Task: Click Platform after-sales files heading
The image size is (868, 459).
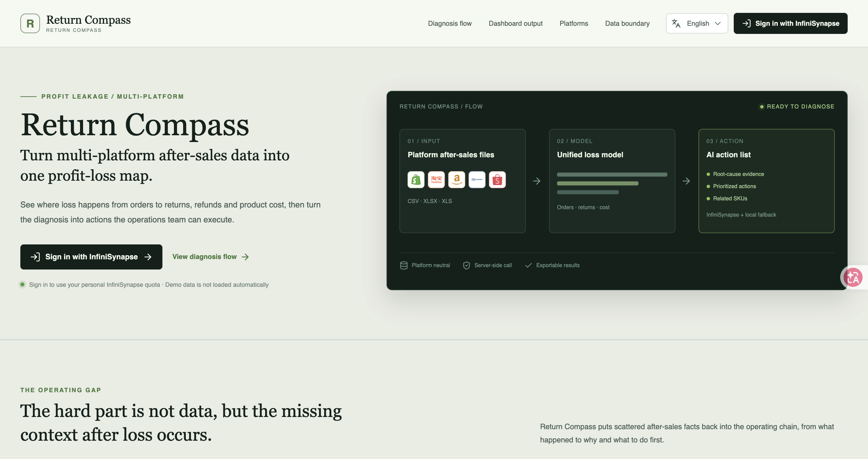Action: 451,155
